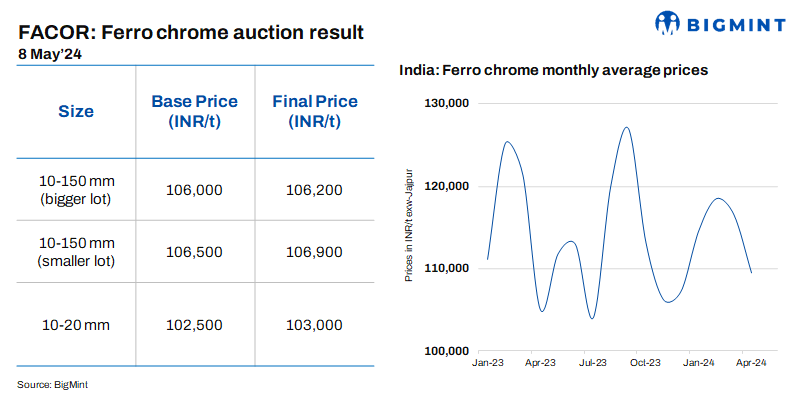Click the Jan-23 x-axis label
804x401 pixels.
[488, 362]
